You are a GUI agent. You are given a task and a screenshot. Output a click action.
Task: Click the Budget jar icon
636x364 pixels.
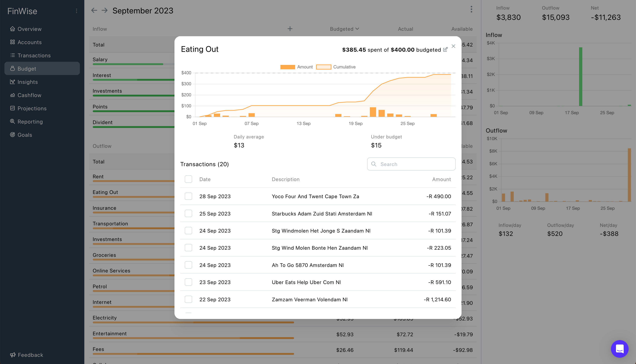pos(13,69)
